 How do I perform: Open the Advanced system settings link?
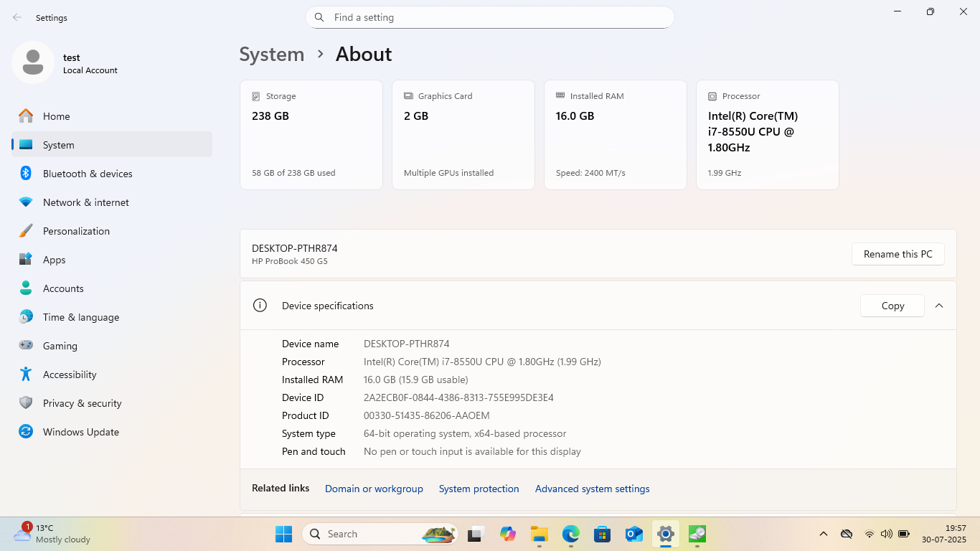[x=592, y=489]
